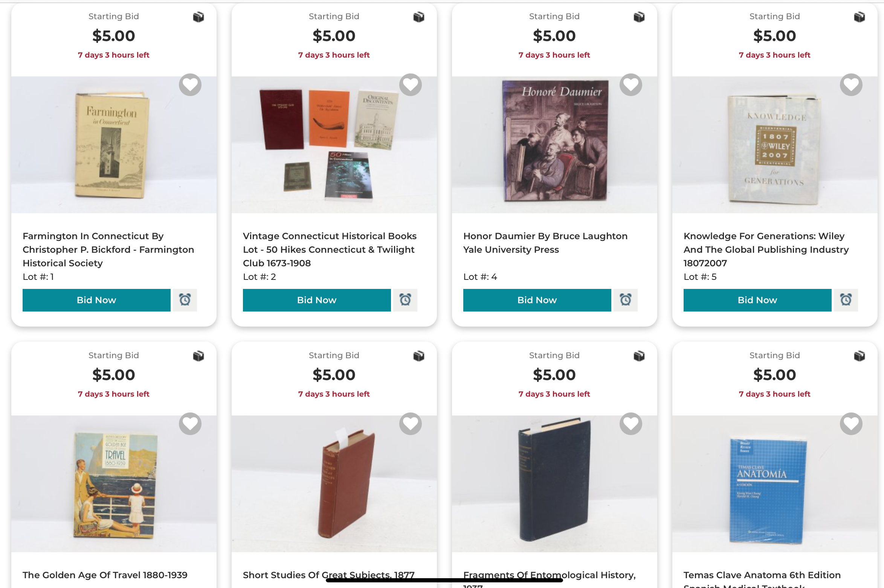884x588 pixels.
Task: Set reminder alarm for Lot #1
Action: tap(185, 300)
